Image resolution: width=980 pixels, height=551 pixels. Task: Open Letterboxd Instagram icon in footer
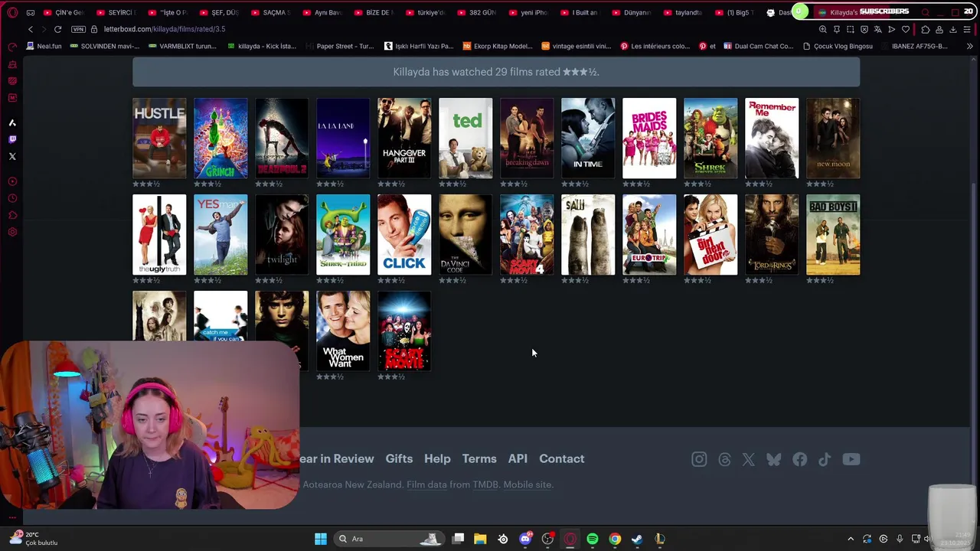click(x=699, y=459)
